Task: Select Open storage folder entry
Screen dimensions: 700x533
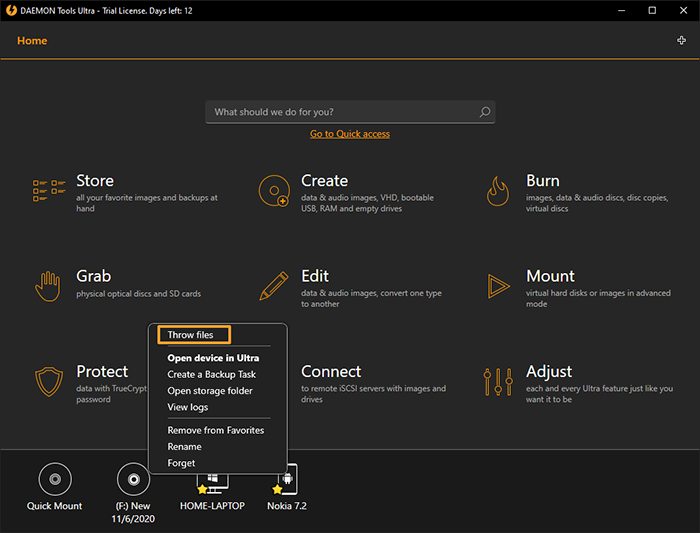Action: pos(210,391)
